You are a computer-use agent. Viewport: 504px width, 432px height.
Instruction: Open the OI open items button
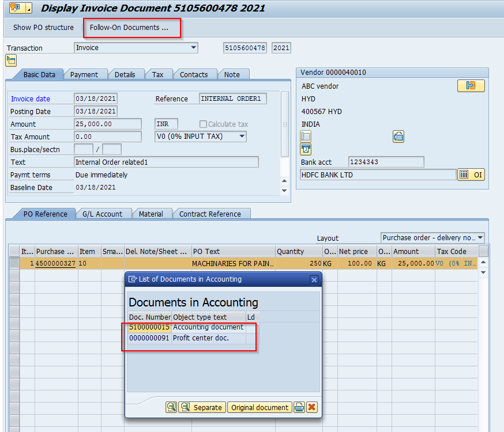(471, 175)
